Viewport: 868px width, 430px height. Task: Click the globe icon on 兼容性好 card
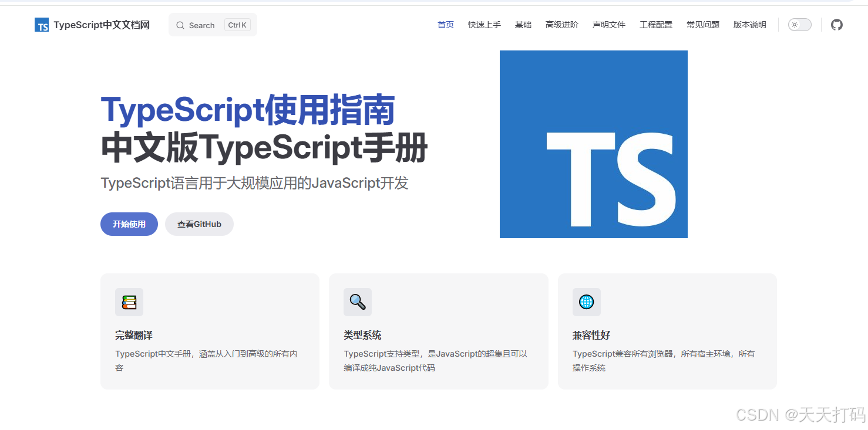[587, 302]
